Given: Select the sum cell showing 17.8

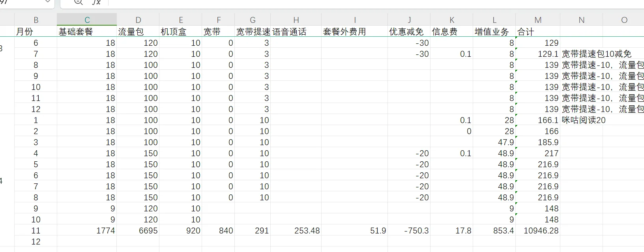Looking at the screenshot, I should [452, 231].
